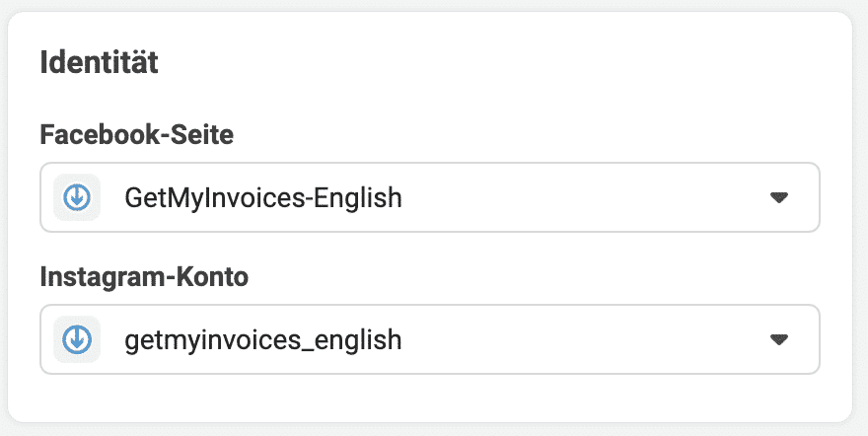Click the Identität section heading
Image resolution: width=868 pixels, height=436 pixels.
coord(99,62)
